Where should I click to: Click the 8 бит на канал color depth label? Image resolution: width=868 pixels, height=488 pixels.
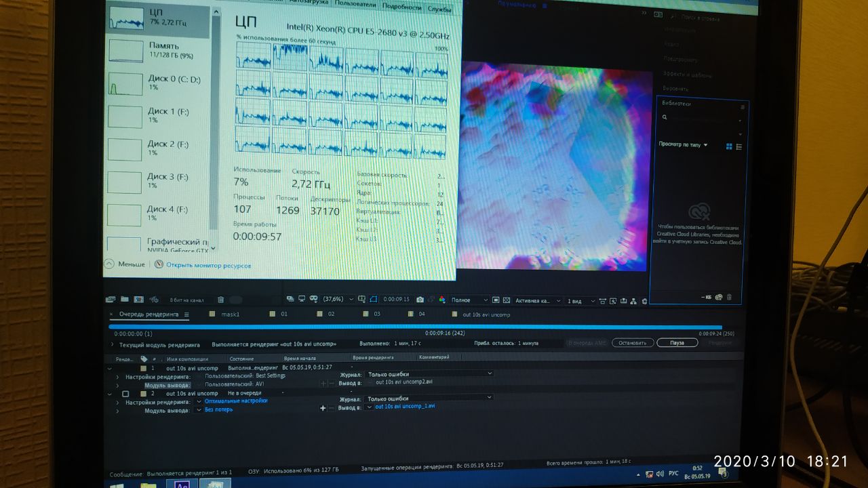coord(186,300)
